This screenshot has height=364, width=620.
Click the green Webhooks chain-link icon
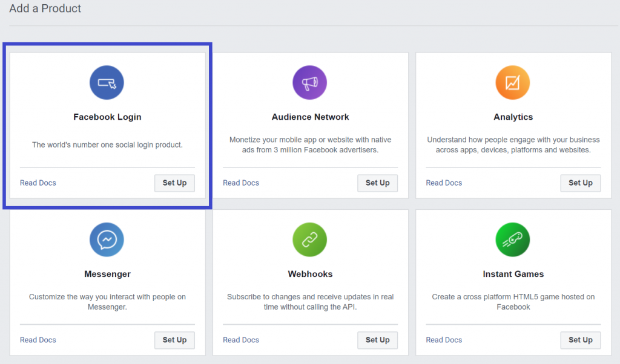click(309, 240)
